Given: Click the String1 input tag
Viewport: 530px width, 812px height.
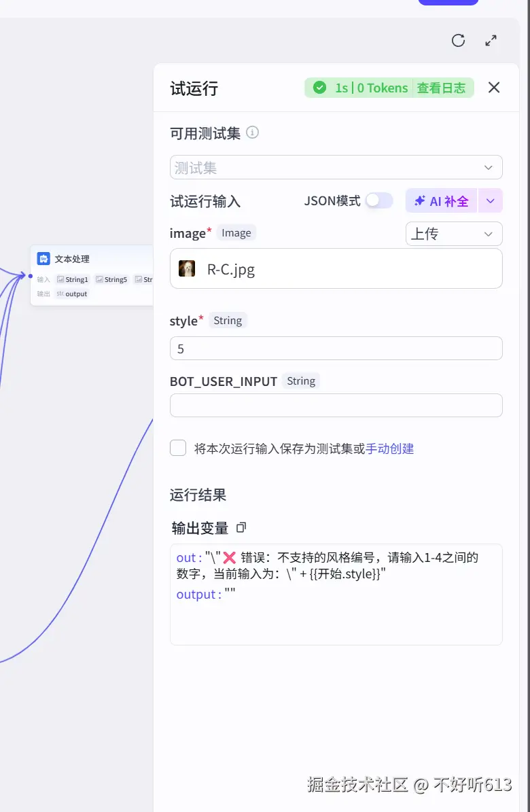Looking at the screenshot, I should 73,279.
